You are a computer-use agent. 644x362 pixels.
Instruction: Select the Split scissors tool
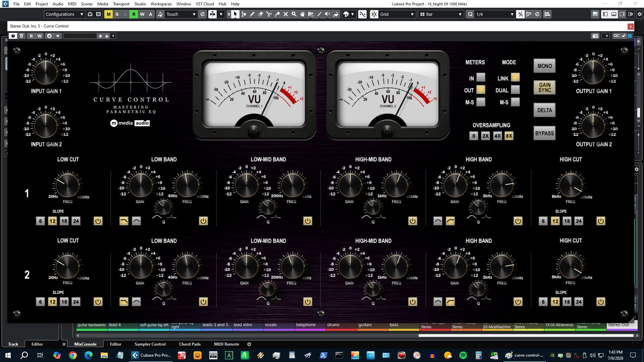coord(269,14)
